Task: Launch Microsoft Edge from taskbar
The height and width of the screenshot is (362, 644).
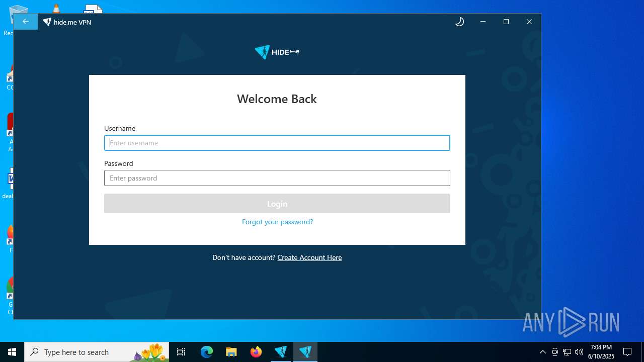Action: pyautogui.click(x=207, y=352)
